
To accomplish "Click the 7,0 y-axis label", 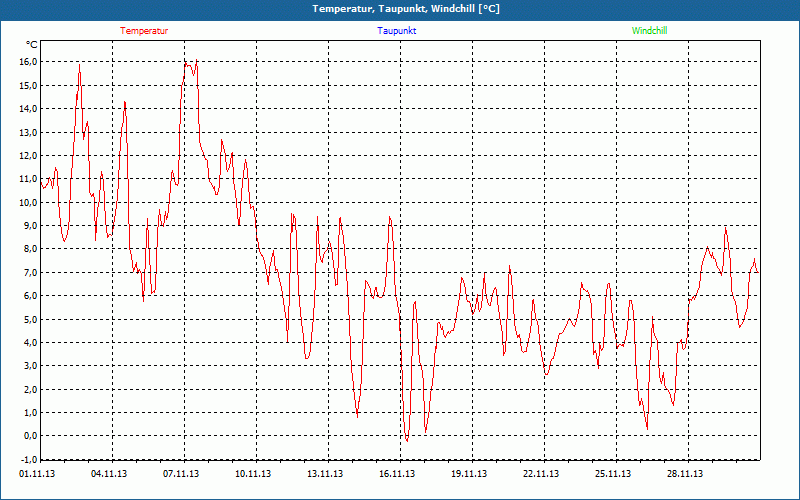I will 30,272.
